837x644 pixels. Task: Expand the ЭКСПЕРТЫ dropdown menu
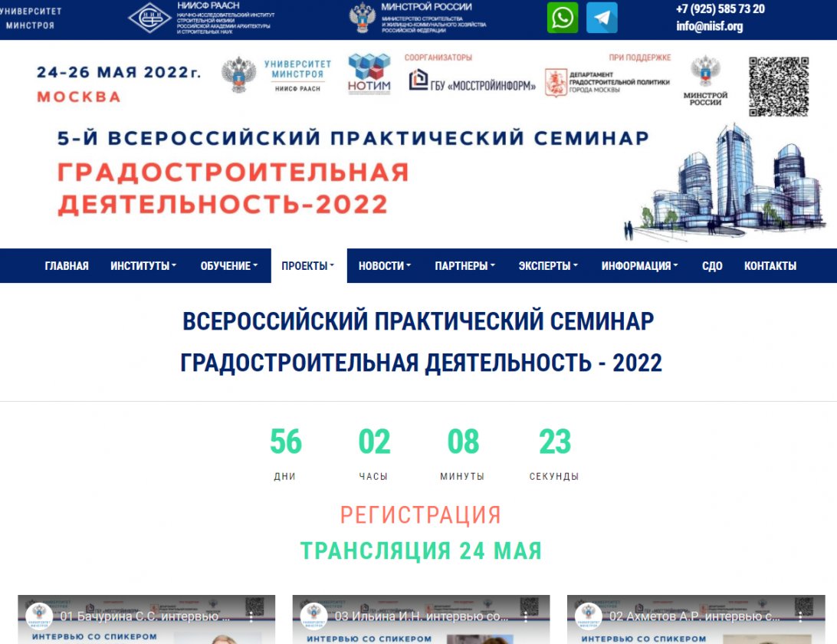coord(548,265)
